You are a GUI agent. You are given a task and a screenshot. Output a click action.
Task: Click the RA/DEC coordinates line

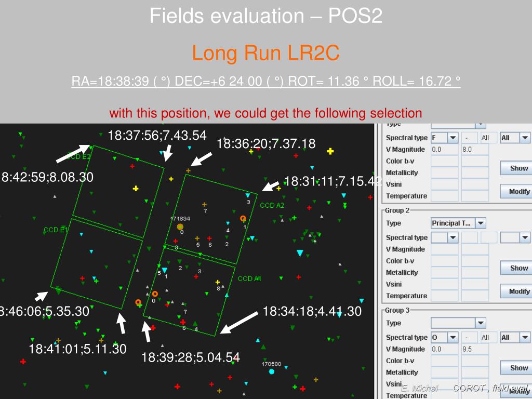[266, 81]
